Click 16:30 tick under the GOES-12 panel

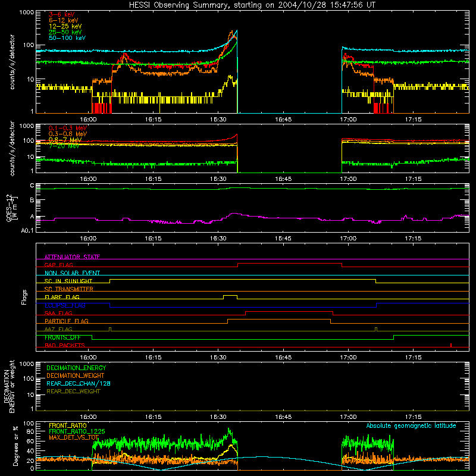(x=218, y=239)
